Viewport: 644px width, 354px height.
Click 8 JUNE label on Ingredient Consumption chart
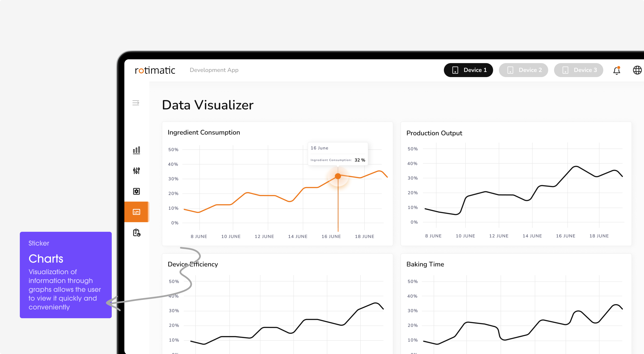[199, 237]
